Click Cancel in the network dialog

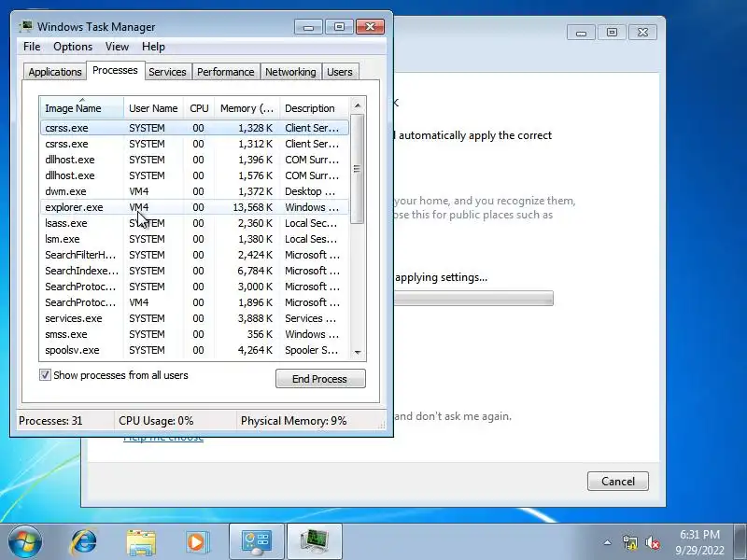[618, 481]
